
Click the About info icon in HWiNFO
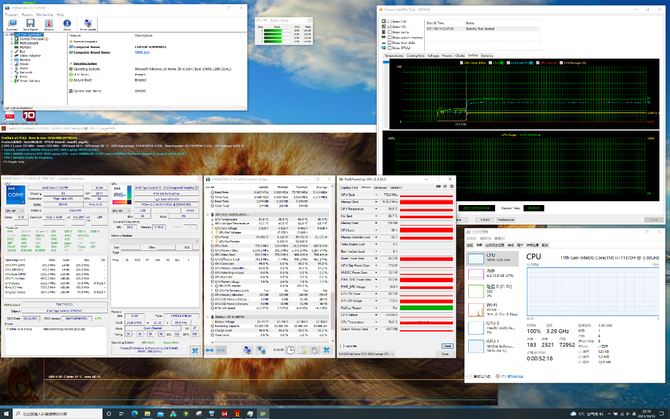pos(67,24)
